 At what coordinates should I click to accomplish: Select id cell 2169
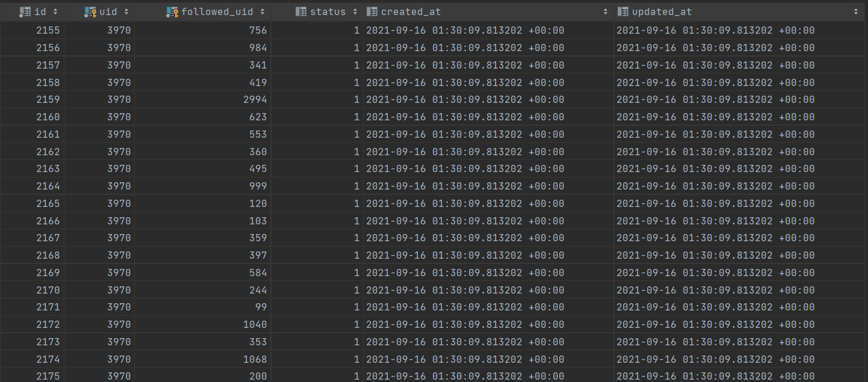click(48, 273)
